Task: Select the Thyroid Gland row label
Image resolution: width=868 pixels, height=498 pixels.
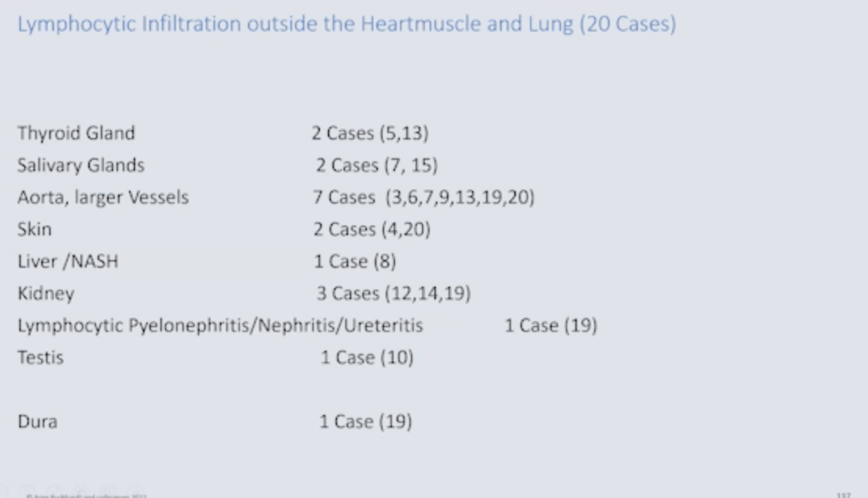Action: (76, 133)
